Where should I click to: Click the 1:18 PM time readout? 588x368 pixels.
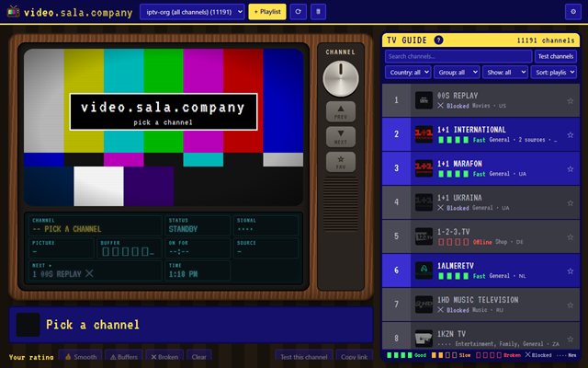pyautogui.click(x=198, y=270)
